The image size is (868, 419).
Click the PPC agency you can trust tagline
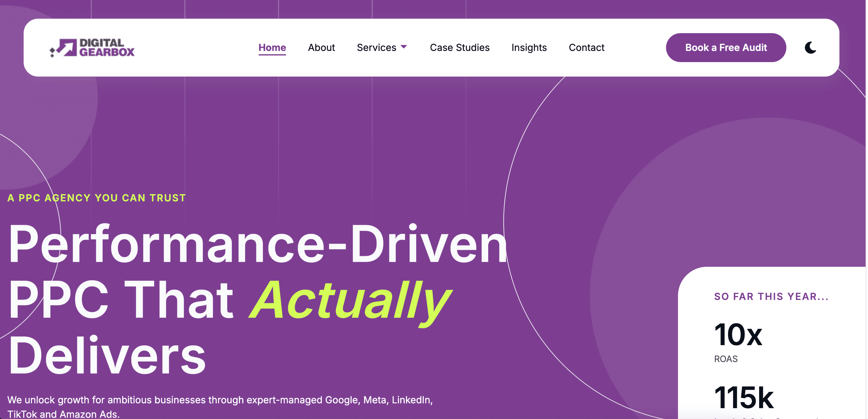(x=97, y=198)
